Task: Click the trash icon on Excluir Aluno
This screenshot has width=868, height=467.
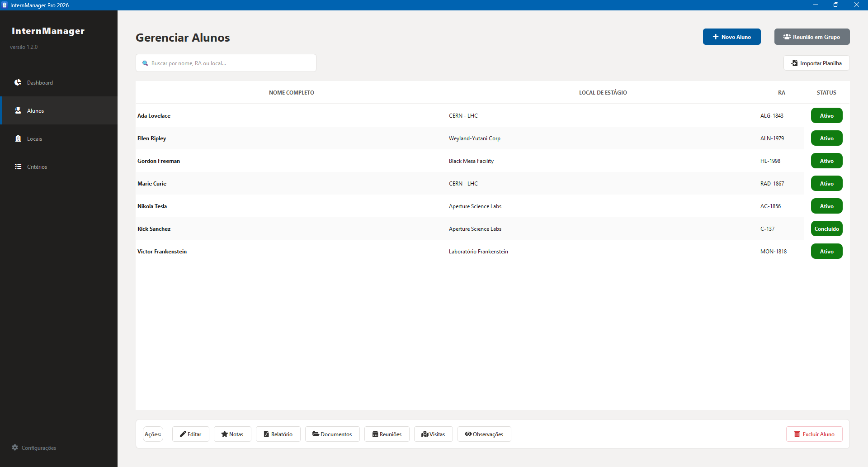Action: tap(797, 434)
